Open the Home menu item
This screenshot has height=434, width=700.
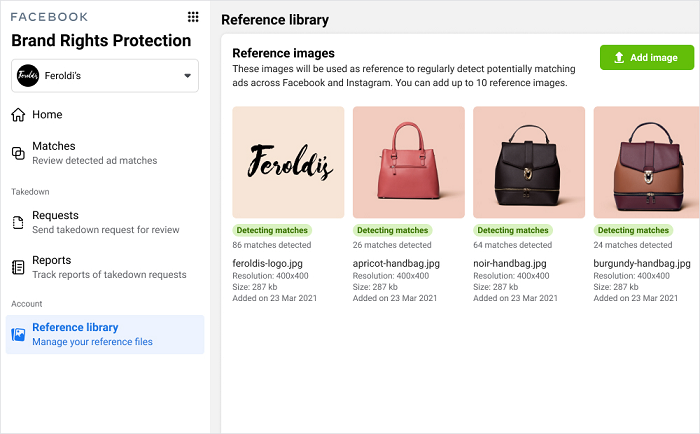[47, 115]
